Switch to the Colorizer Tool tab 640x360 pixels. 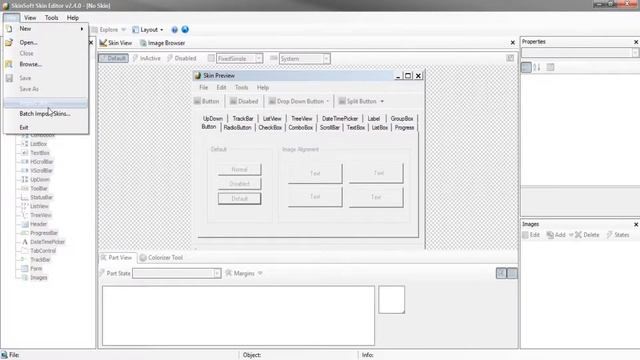click(x=161, y=258)
